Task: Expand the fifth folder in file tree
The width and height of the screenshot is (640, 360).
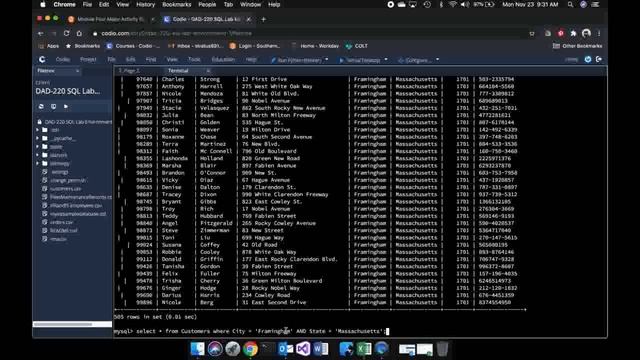Action: (x=38, y=163)
